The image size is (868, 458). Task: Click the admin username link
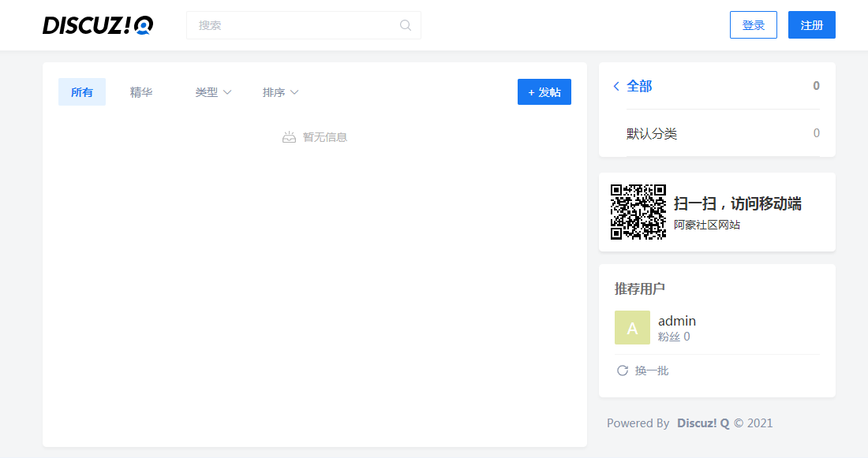[x=677, y=321]
